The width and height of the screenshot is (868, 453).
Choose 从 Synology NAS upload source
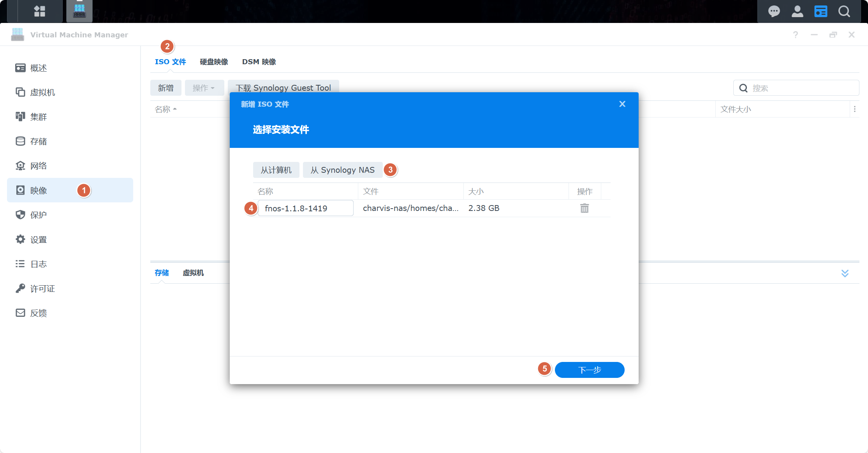pyautogui.click(x=342, y=170)
